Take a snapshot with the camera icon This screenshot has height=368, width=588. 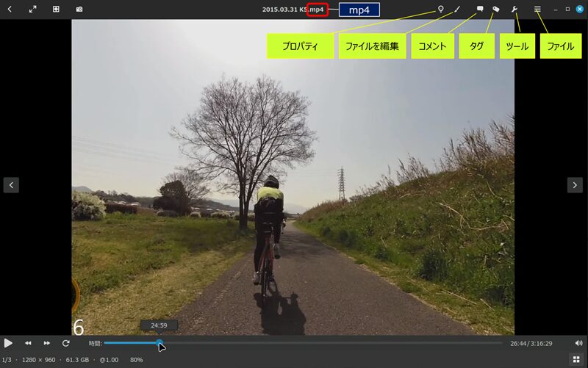79,9
